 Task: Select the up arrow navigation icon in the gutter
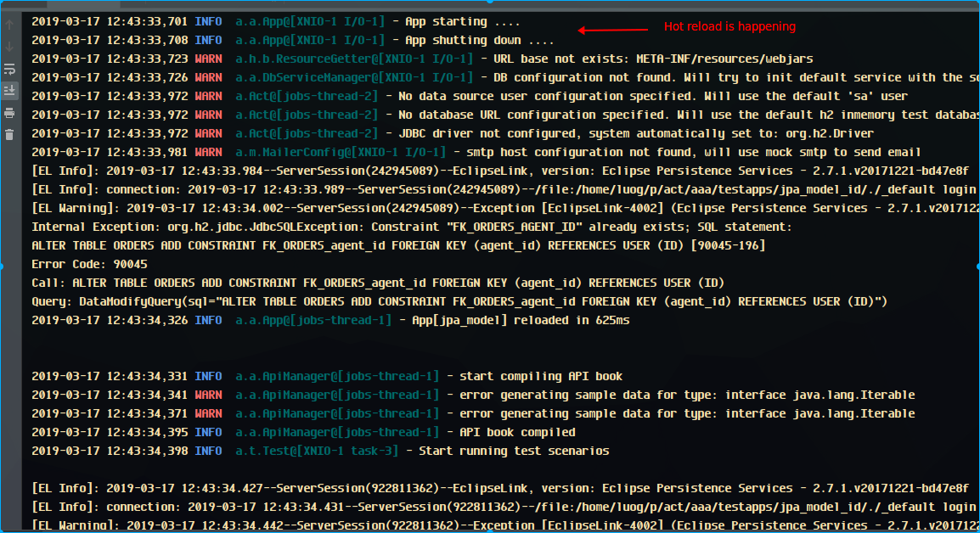pos(9,23)
